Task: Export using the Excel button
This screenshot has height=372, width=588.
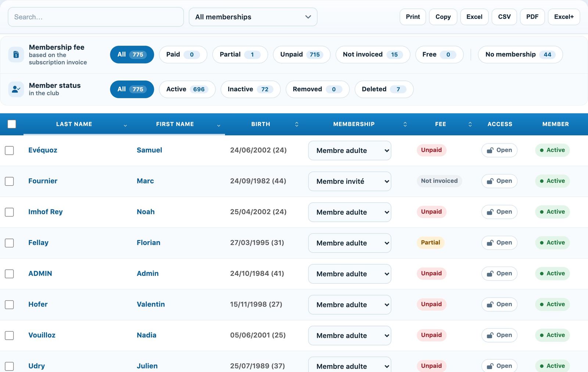Action: 474,17
